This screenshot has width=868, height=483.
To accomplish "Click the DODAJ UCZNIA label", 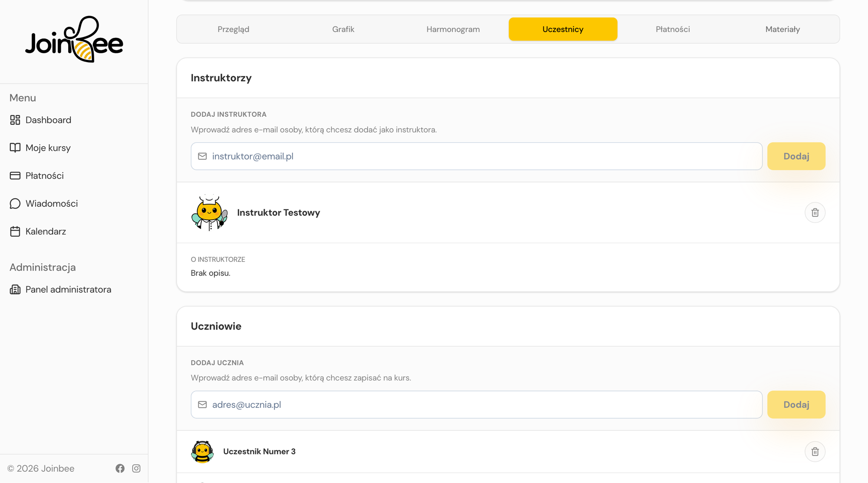I will tap(217, 363).
